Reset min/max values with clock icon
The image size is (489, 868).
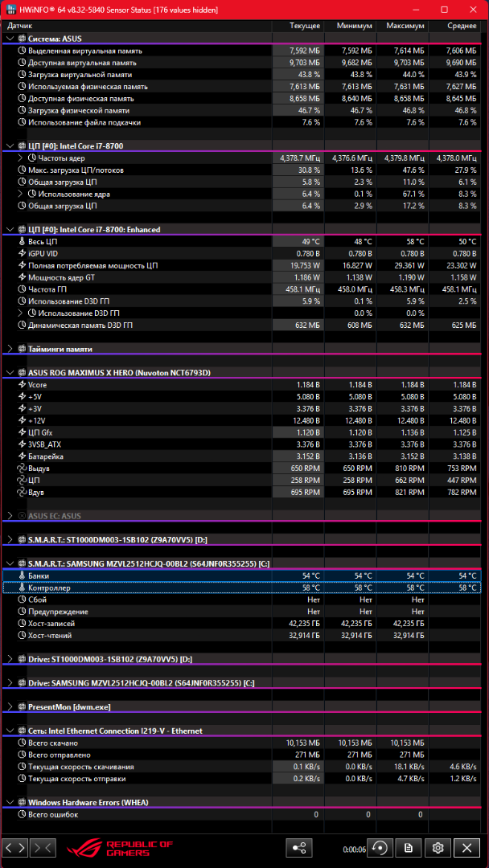click(x=381, y=847)
